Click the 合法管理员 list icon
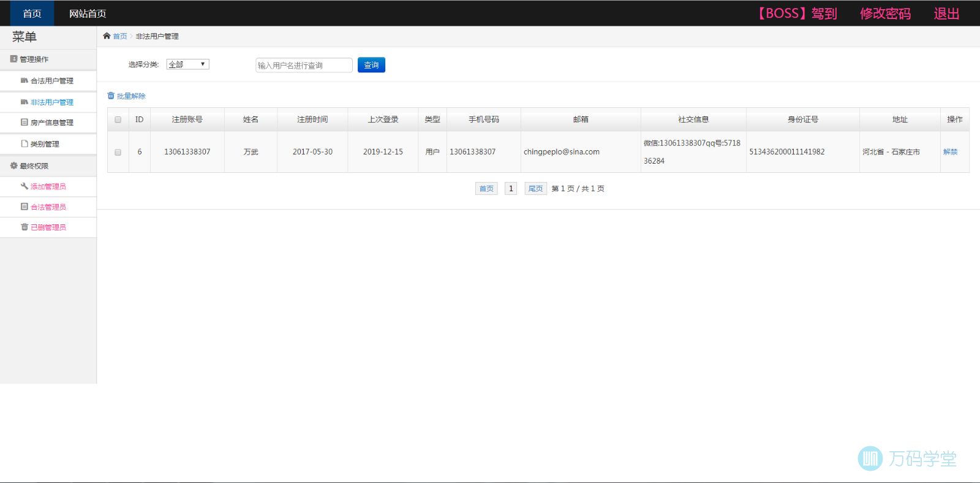 coord(24,207)
